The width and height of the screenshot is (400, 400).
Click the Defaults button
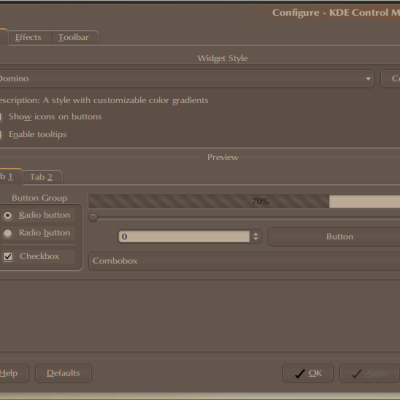[x=63, y=373]
